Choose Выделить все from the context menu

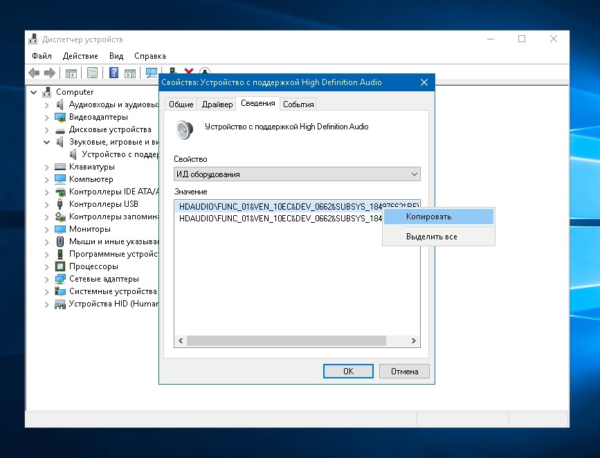pyautogui.click(x=439, y=236)
